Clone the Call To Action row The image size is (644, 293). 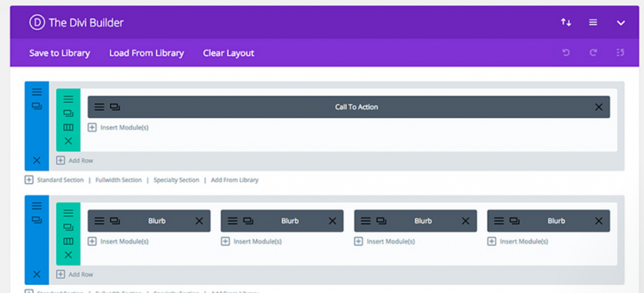point(68,113)
